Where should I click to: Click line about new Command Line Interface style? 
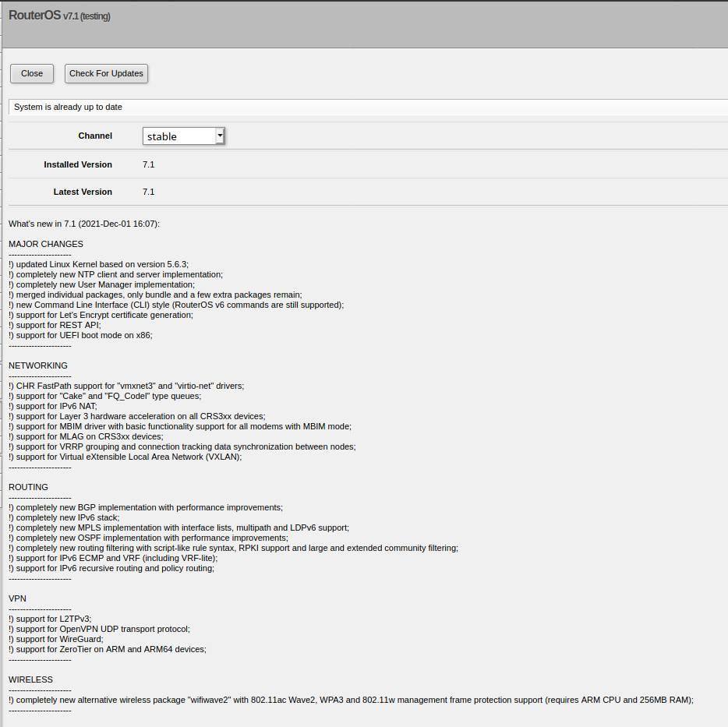[x=176, y=305]
